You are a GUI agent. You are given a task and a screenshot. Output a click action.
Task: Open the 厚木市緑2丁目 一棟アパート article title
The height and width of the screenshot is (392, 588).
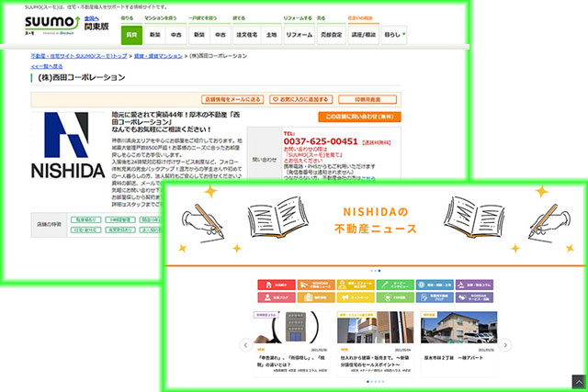(x=453, y=358)
